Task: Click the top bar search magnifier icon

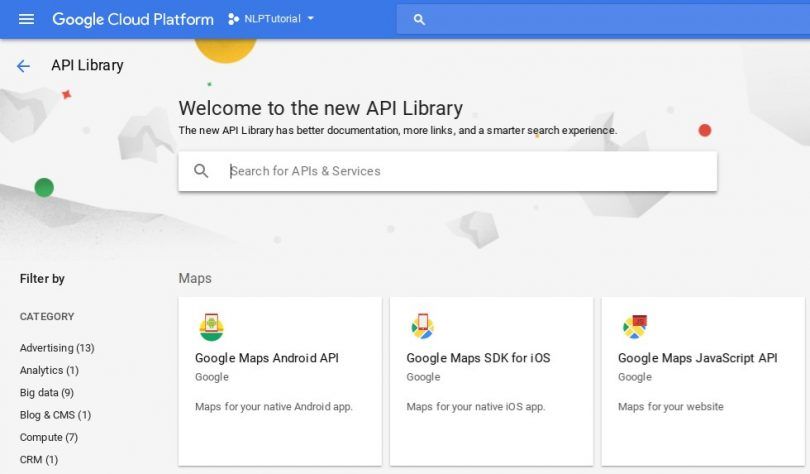Action: (419, 20)
